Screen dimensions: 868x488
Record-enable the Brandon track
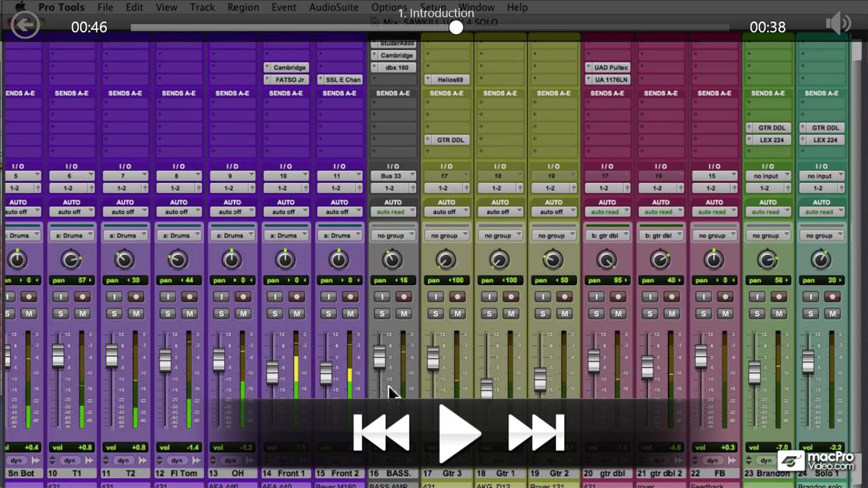click(x=779, y=296)
